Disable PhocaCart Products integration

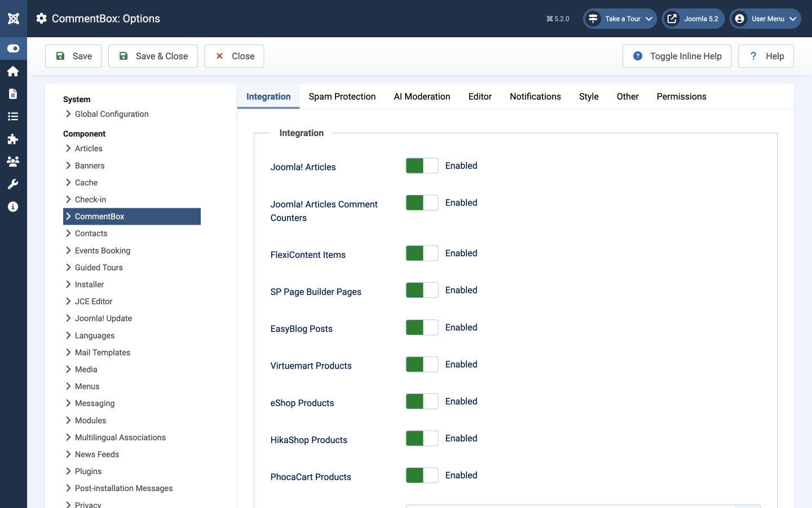[x=422, y=475]
